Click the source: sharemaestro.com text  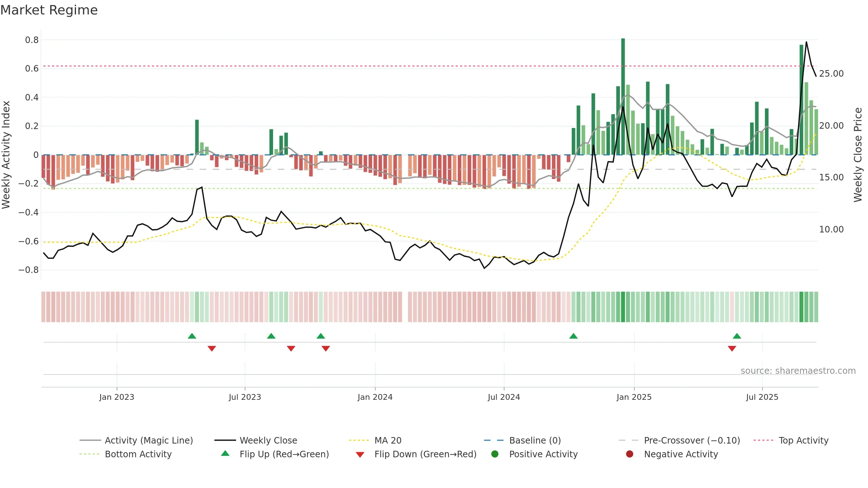click(x=798, y=371)
